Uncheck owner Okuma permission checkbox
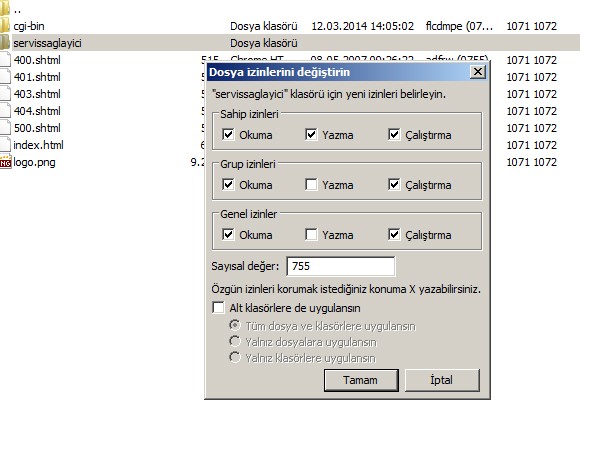Viewport: 593px width, 473px height. point(228,135)
